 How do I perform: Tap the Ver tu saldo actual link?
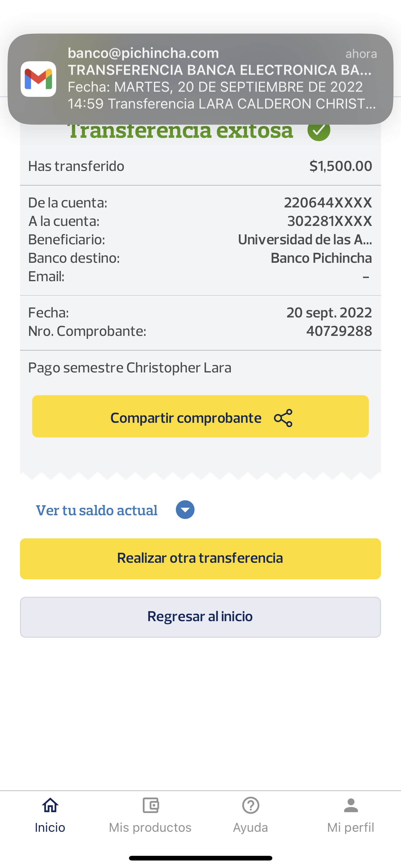tap(97, 510)
